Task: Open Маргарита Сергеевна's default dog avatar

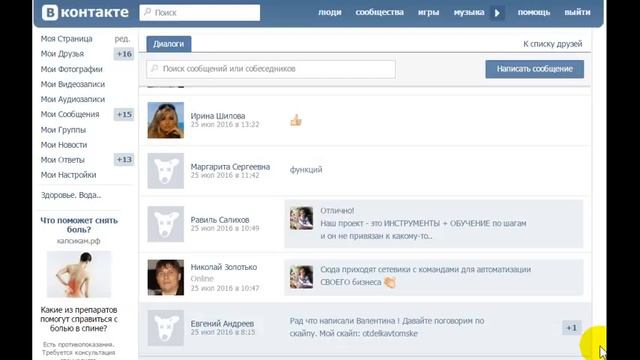Action: pos(166,171)
